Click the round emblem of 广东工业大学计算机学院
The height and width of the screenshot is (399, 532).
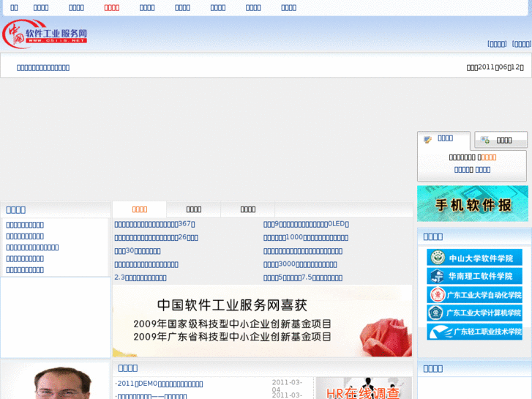coord(435,313)
